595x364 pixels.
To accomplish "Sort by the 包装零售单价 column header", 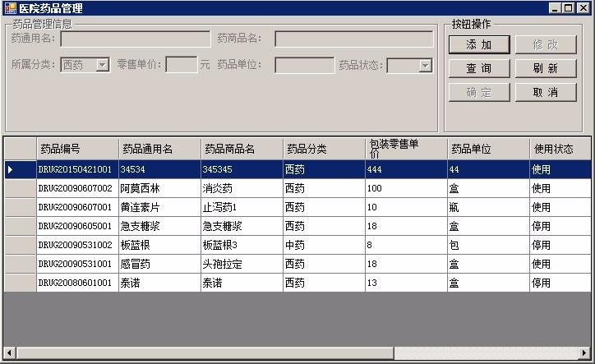I will [x=407, y=149].
